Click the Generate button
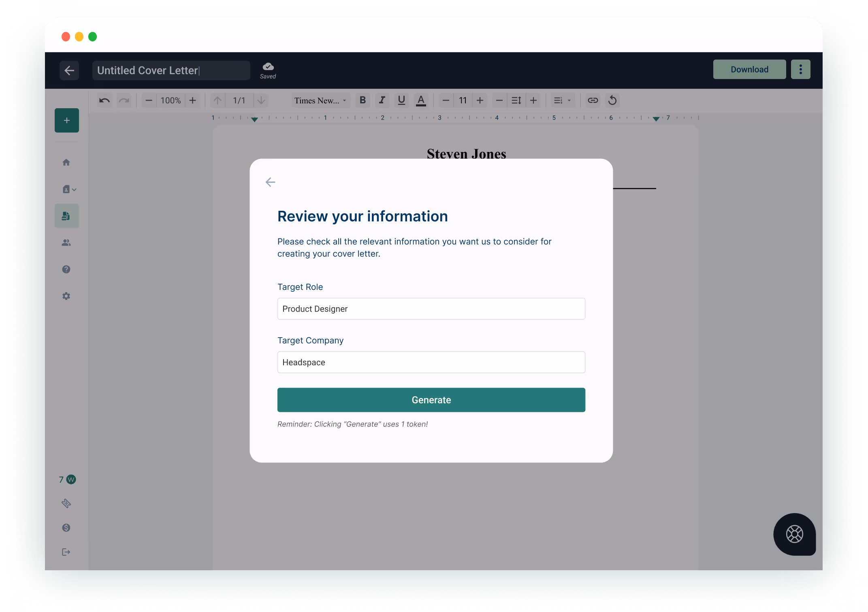Image resolution: width=868 pixels, height=612 pixels. [x=431, y=400]
